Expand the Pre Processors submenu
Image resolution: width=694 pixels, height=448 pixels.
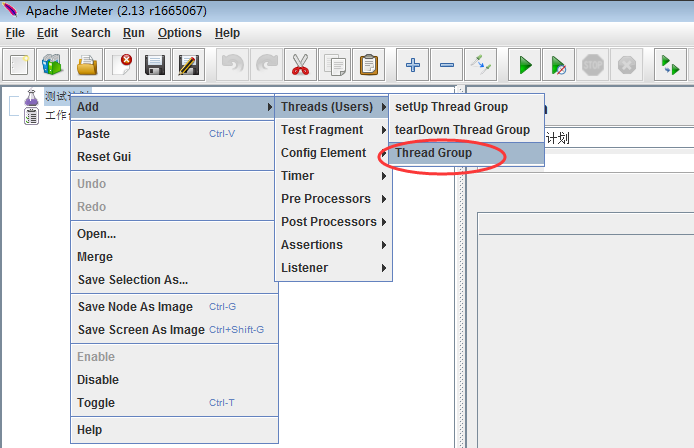333,199
